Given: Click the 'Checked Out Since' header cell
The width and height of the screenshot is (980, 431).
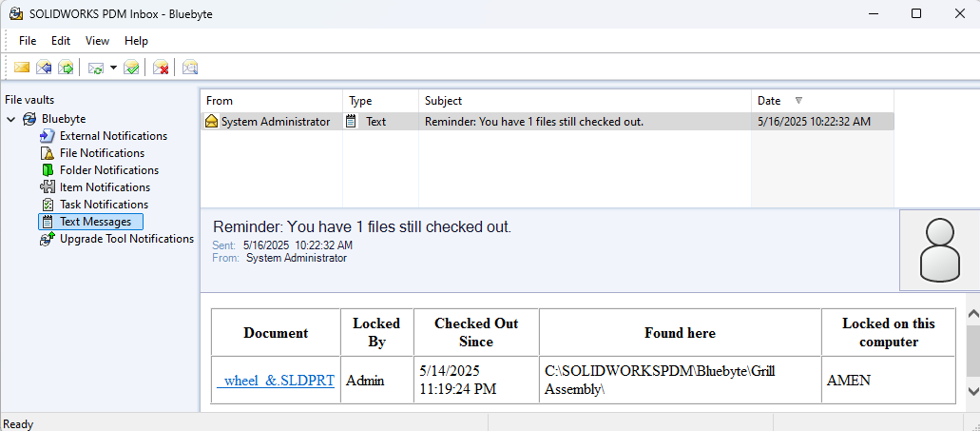Looking at the screenshot, I should 476,332.
